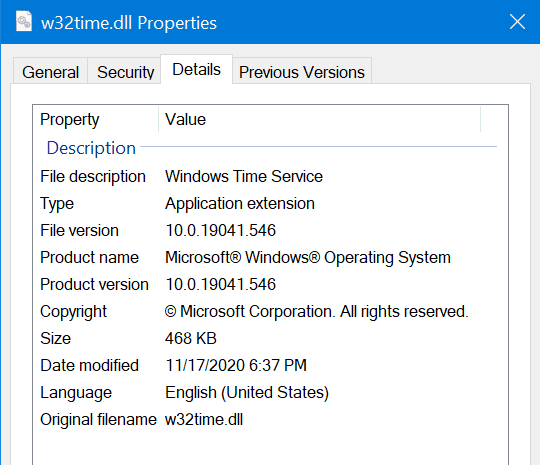Select the Original filename row
This screenshot has width=540, height=465.
270,419
